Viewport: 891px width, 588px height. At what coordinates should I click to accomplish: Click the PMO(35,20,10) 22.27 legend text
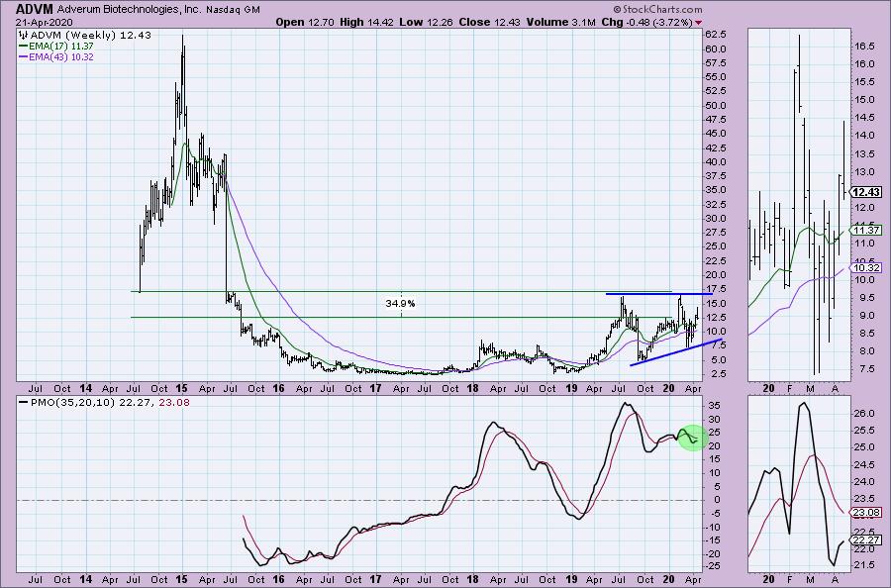pyautogui.click(x=90, y=402)
